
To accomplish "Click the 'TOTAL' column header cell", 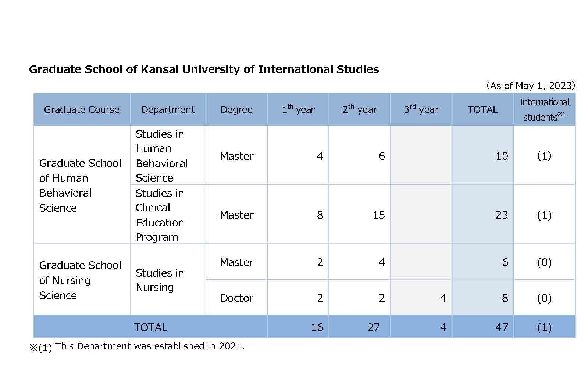I will [x=483, y=109].
